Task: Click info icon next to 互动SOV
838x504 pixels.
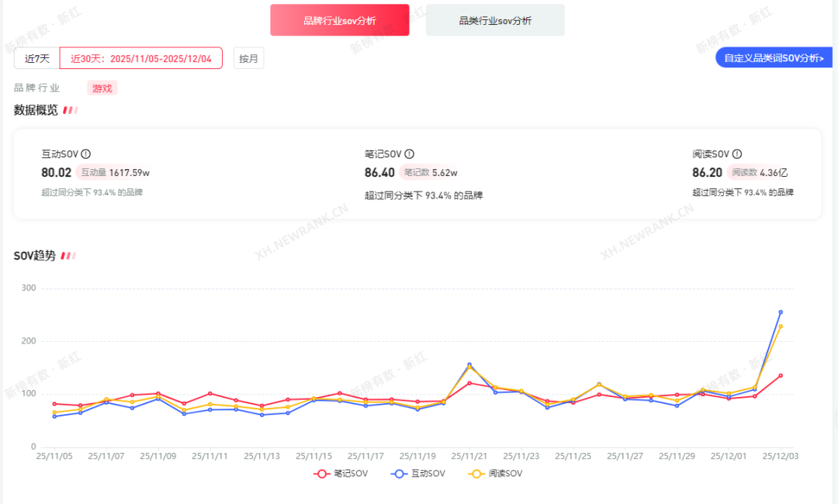Action: (x=86, y=154)
